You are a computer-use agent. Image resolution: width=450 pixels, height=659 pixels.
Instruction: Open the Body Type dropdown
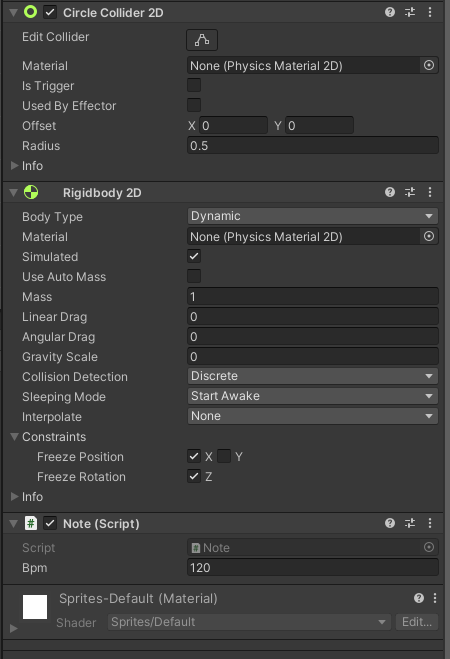pos(313,216)
